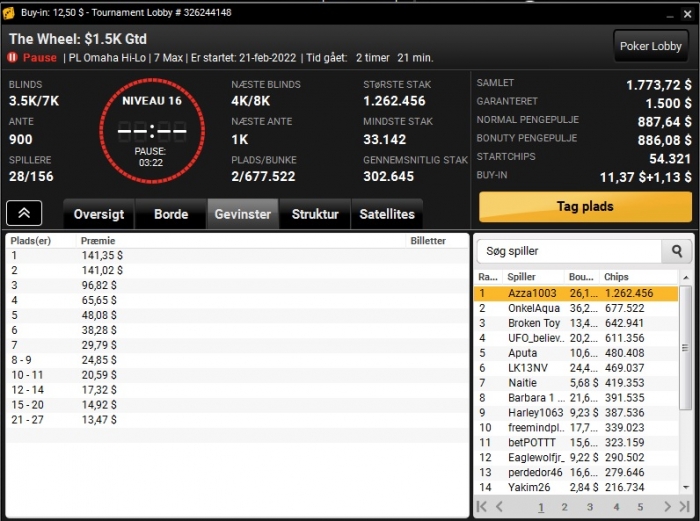Go to the next player page arrow

(x=667, y=506)
